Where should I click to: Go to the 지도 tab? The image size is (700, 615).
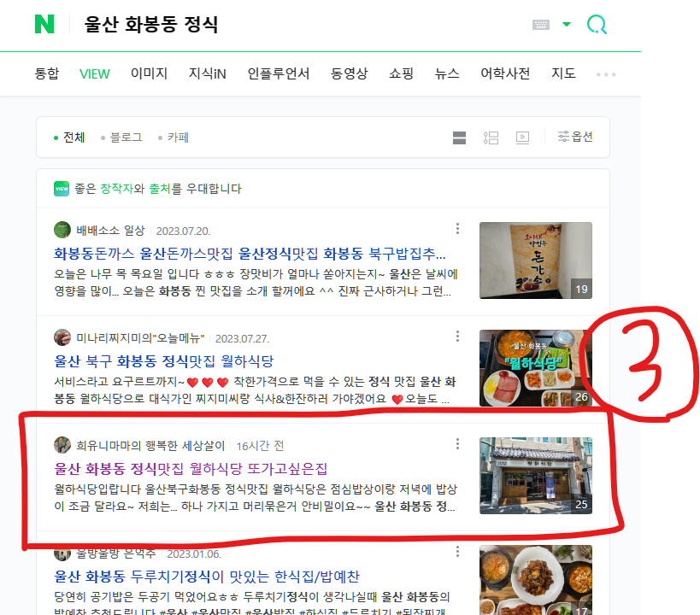click(x=563, y=73)
